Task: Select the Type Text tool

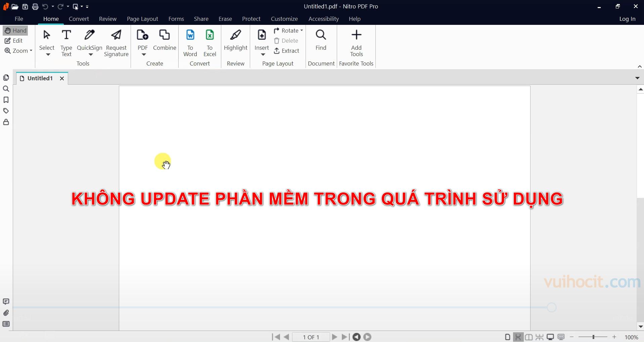Action: click(66, 43)
